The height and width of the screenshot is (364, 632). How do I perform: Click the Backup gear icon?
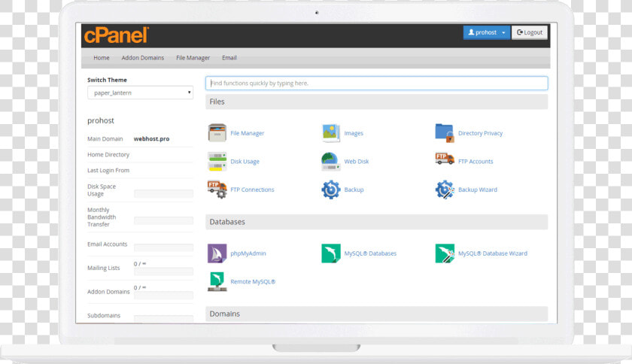pos(331,190)
